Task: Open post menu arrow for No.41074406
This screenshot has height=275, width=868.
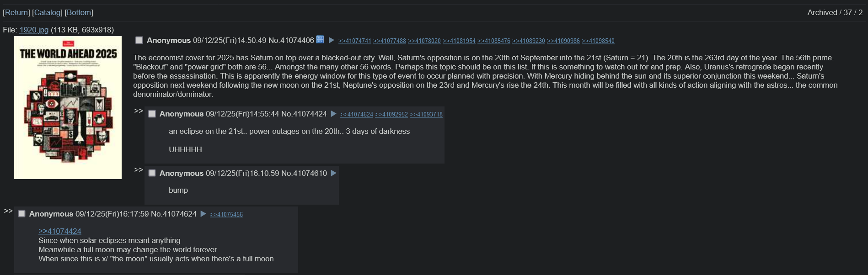Action: point(332,40)
